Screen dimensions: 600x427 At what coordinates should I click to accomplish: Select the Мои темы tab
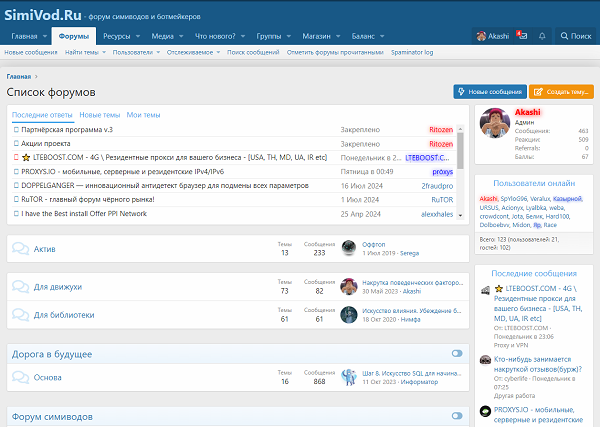pos(143,115)
